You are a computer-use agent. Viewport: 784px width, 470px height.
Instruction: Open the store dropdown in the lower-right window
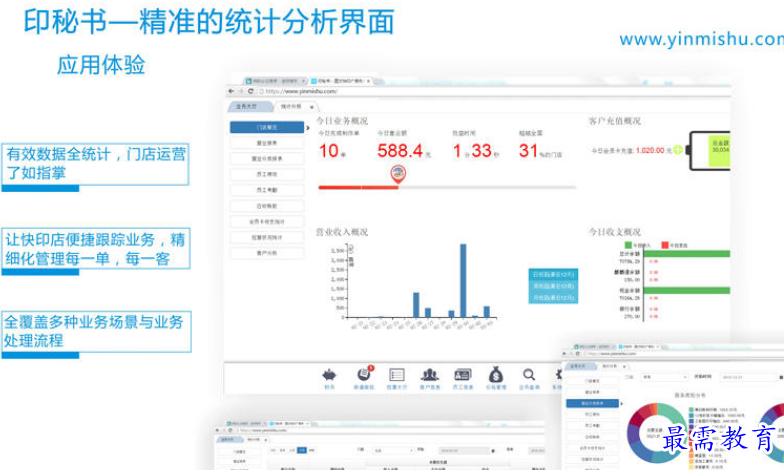tap(665, 377)
